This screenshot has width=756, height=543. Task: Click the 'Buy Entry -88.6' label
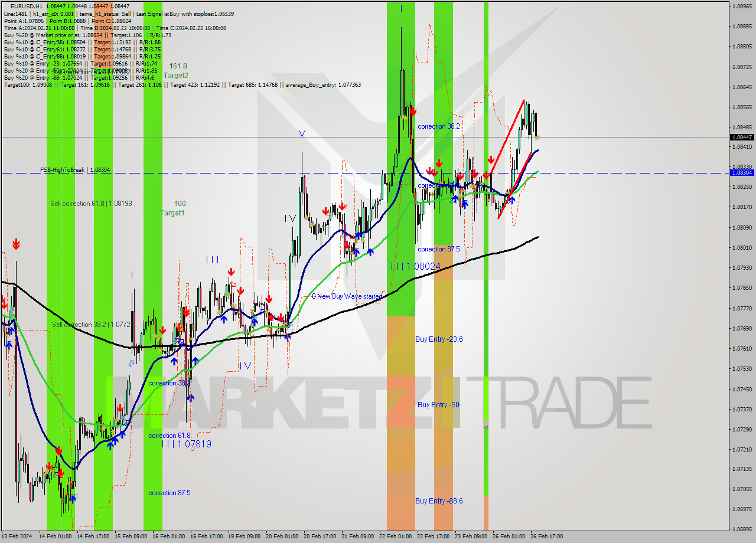pyautogui.click(x=439, y=501)
